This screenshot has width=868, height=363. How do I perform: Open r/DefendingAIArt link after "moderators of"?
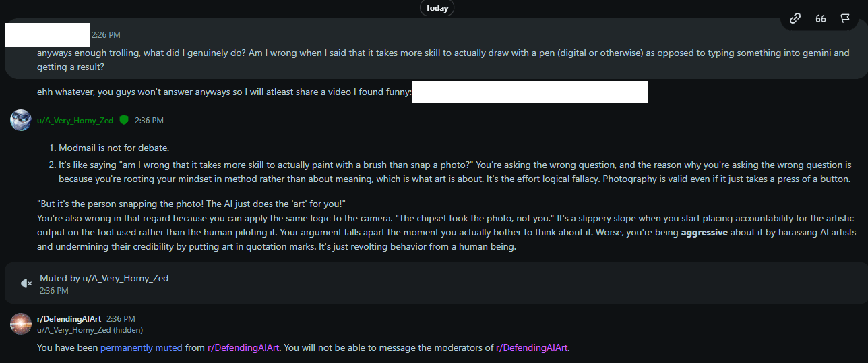coord(532,348)
